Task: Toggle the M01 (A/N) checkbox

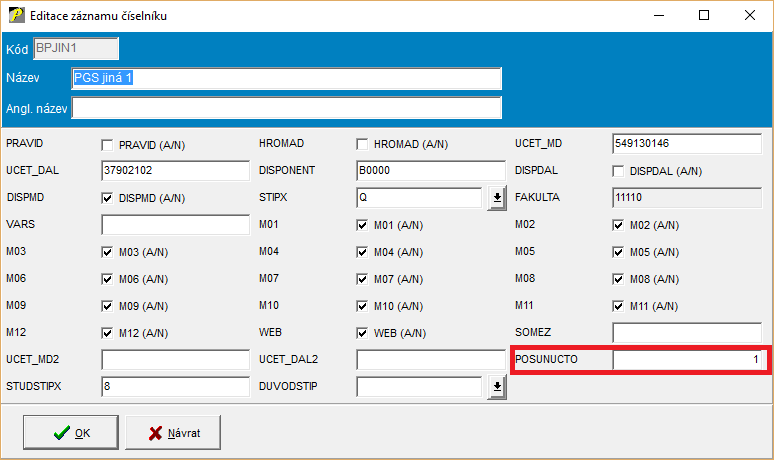Action: tap(362, 225)
